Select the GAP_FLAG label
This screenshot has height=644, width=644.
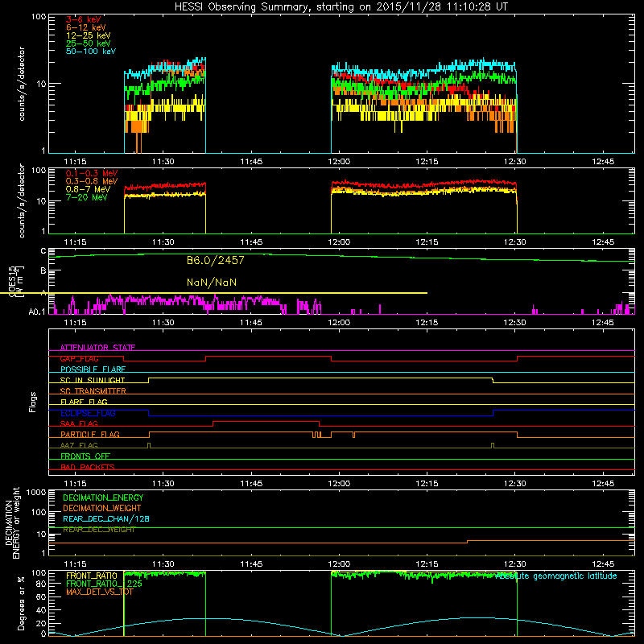[79, 358]
